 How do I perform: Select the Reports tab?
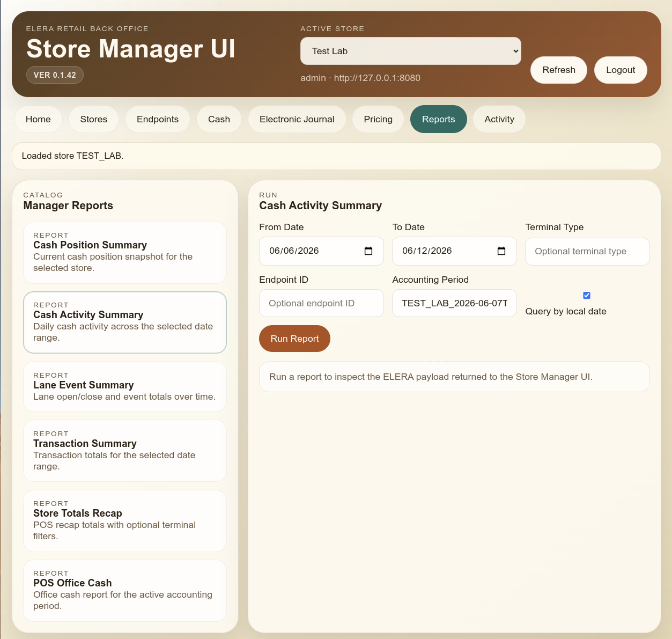coord(439,119)
